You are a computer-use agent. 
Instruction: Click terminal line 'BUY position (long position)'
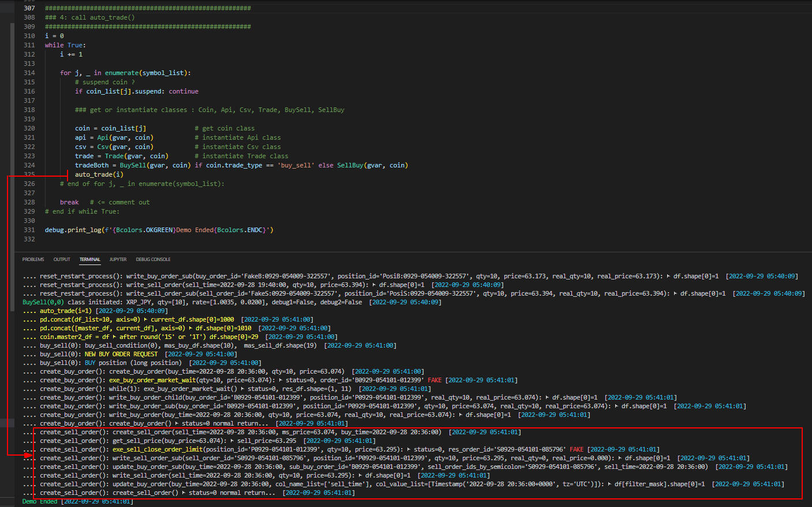tap(142, 363)
